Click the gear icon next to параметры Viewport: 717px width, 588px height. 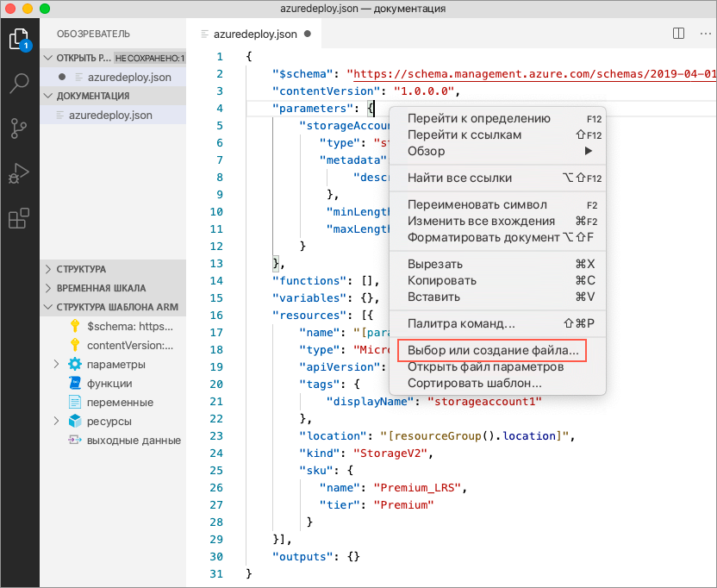(74, 364)
